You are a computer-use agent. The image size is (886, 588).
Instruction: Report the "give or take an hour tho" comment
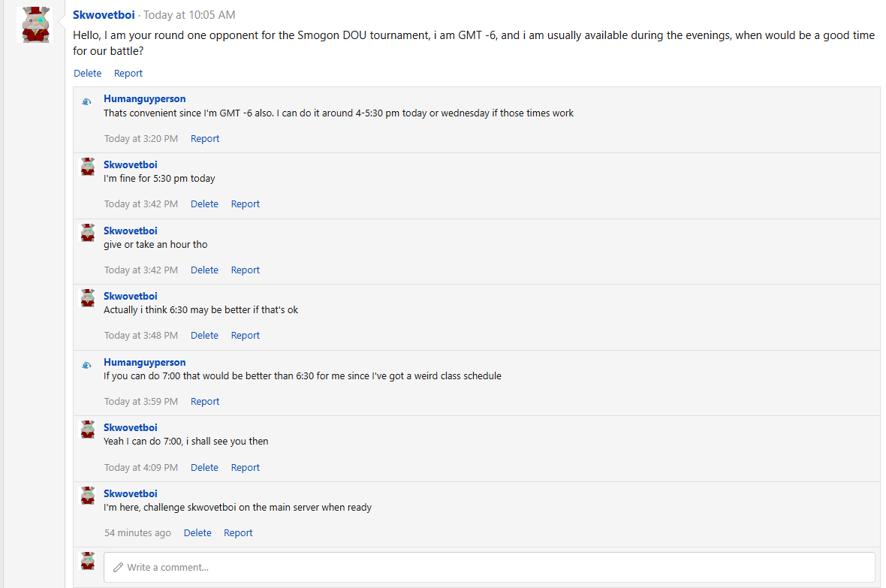[246, 270]
